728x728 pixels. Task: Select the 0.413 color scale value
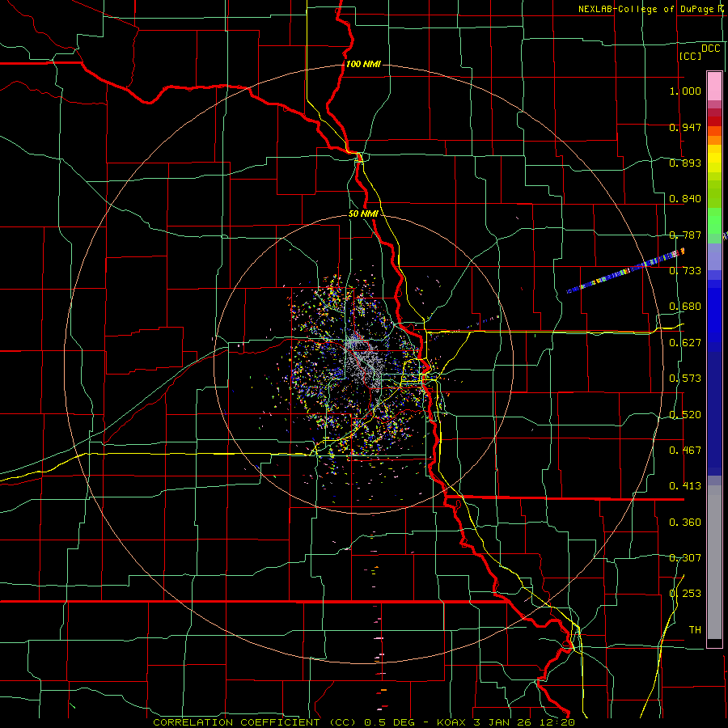click(685, 486)
